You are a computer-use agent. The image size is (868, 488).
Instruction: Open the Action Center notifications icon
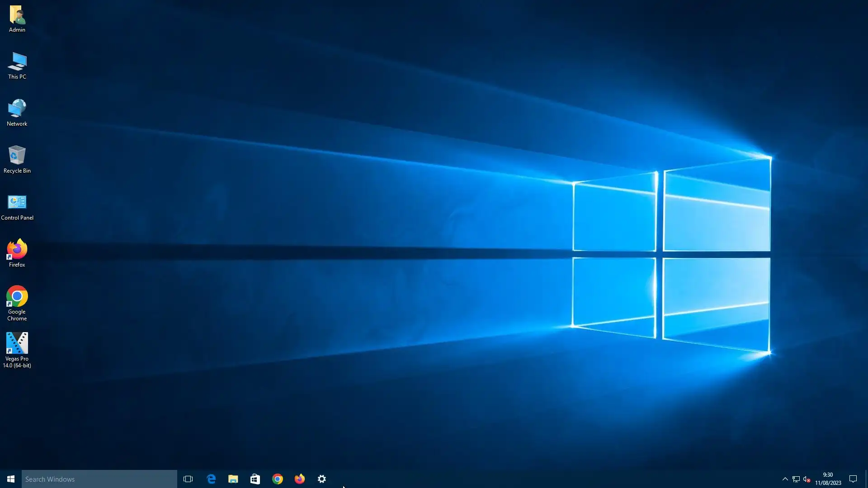[853, 479]
